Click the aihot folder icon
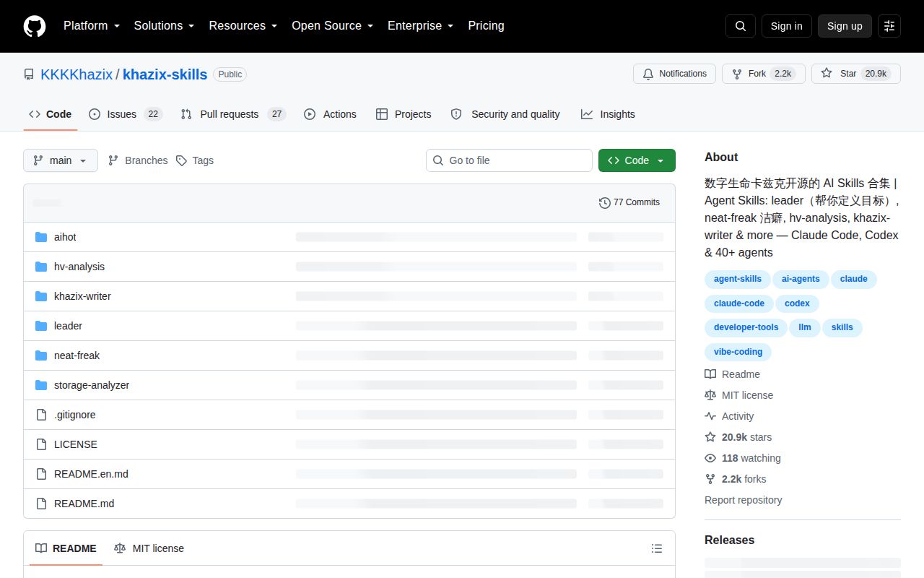The width and height of the screenshot is (924, 578). coord(41,237)
